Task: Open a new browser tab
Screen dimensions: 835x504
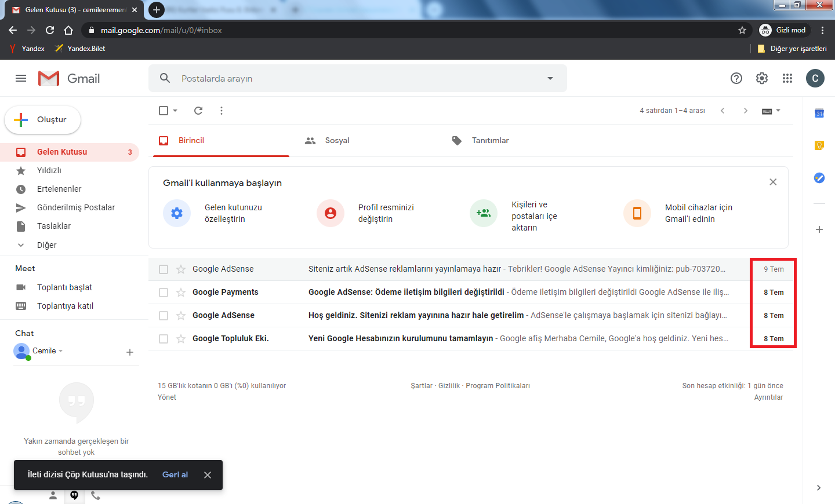Action: point(157,10)
